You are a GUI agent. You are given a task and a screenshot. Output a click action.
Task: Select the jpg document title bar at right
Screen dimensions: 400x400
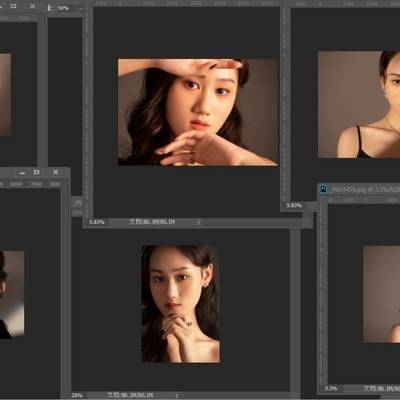click(359, 189)
